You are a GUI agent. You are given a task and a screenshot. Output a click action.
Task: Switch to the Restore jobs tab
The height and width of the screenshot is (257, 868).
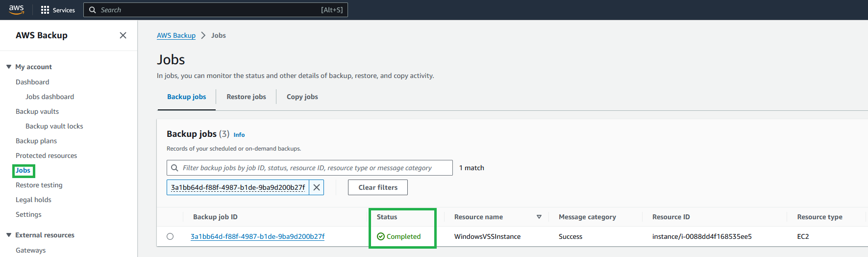(x=246, y=97)
